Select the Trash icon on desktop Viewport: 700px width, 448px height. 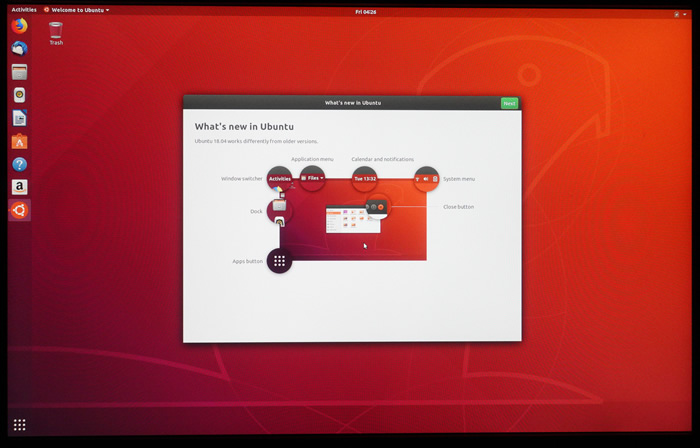tap(56, 33)
